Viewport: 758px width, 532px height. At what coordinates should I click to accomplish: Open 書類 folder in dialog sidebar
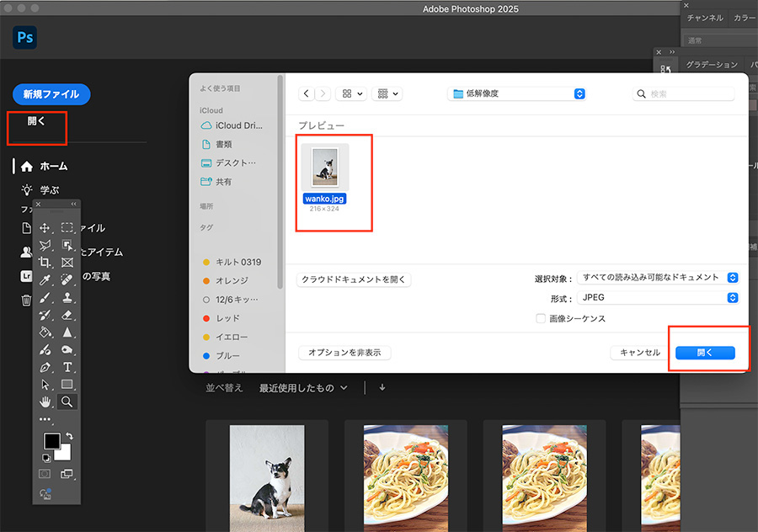click(217, 144)
